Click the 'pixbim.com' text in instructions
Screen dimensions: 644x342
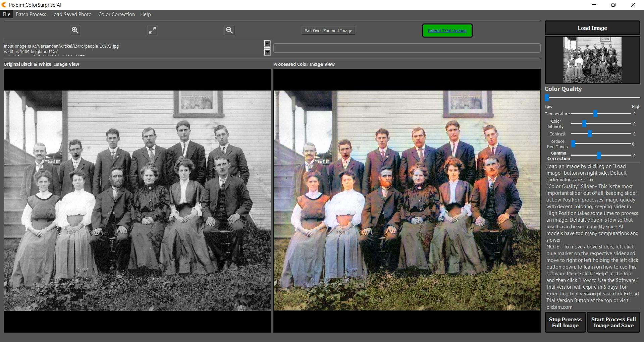pos(559,307)
